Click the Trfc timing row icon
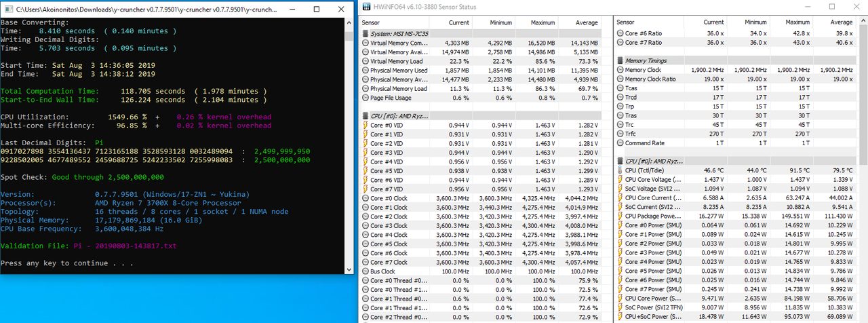Screen dimensions: 868x323 click(x=620, y=134)
